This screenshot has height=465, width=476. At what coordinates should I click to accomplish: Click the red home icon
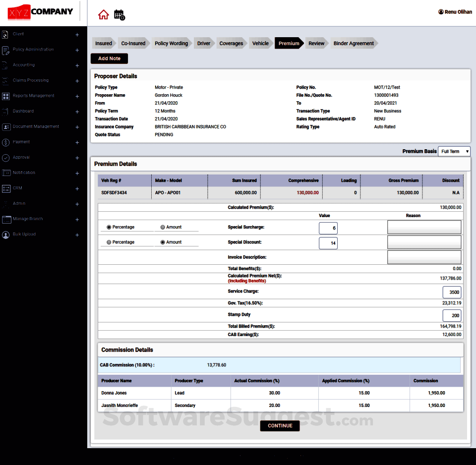tap(103, 15)
